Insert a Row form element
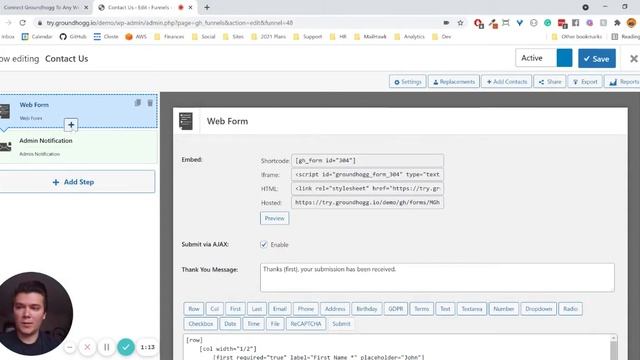Screen dimensions: 640x360 coord(194,309)
